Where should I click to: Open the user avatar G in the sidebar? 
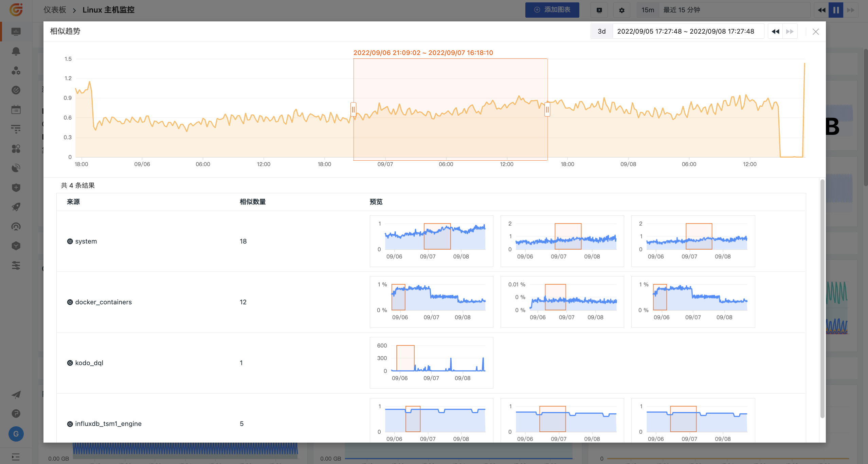(16, 434)
